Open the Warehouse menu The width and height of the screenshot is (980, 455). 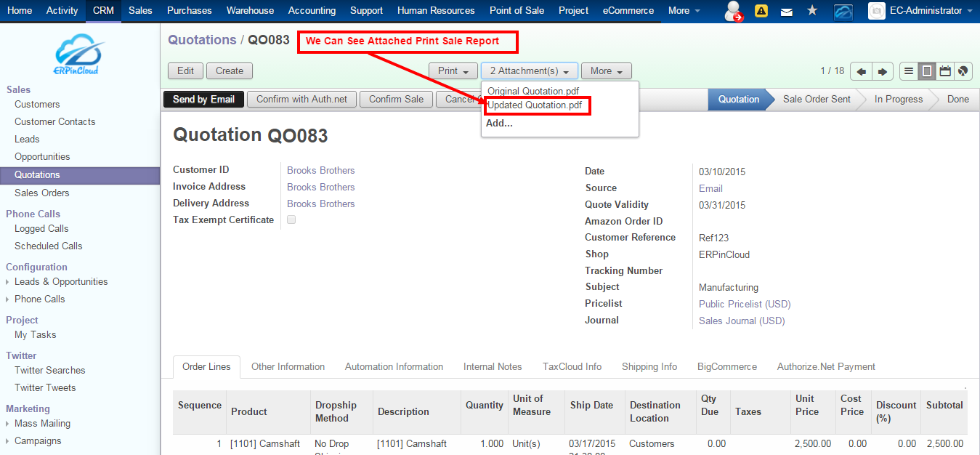(250, 11)
